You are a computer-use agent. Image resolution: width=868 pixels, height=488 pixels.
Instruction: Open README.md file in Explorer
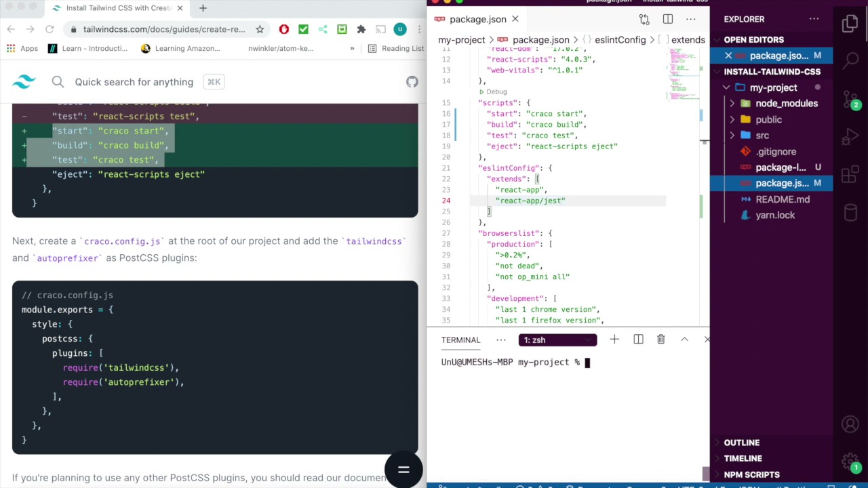[x=783, y=199]
